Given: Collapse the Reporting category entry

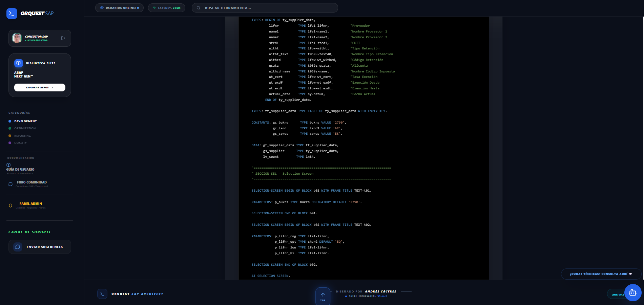Looking at the screenshot, I should click(22, 135).
